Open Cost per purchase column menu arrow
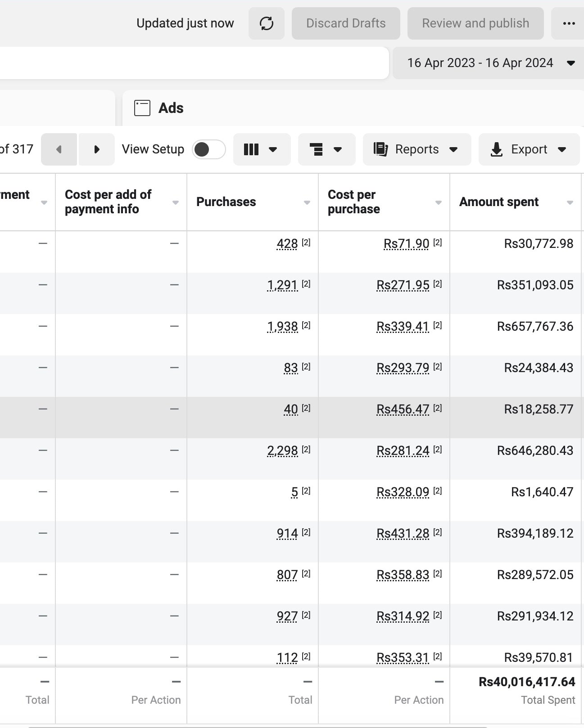The width and height of the screenshot is (584, 728). click(x=439, y=202)
